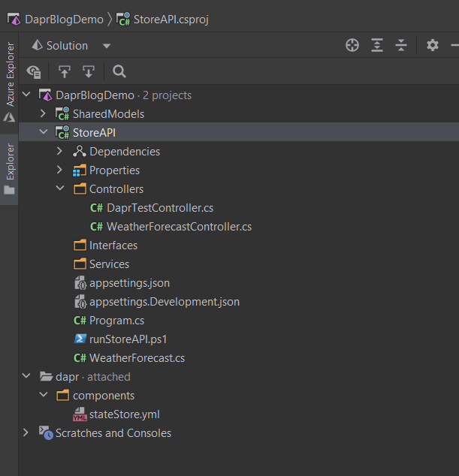Click the C# icon of WeatherForecastController.cs
Viewport: 459px width, 476px height.
[97, 227]
